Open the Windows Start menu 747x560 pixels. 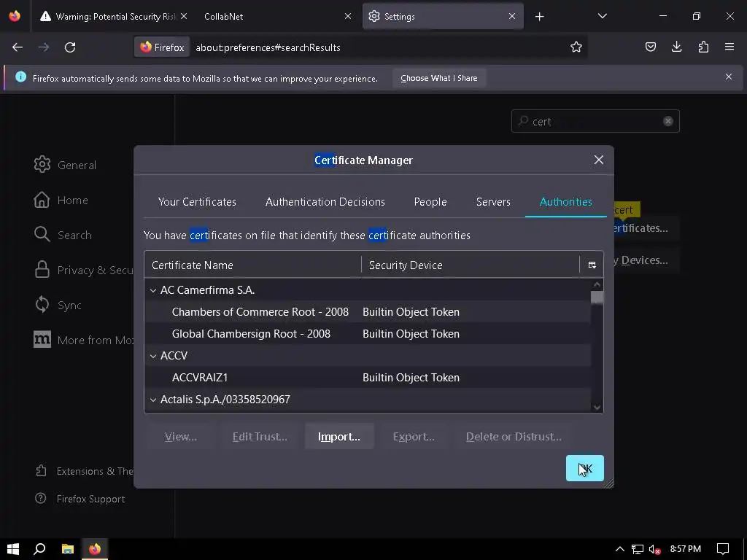(x=13, y=548)
